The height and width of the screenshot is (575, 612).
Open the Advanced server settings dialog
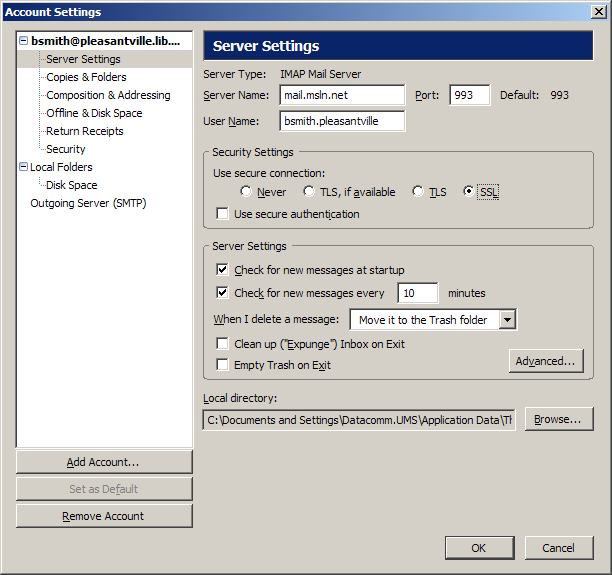(x=546, y=361)
